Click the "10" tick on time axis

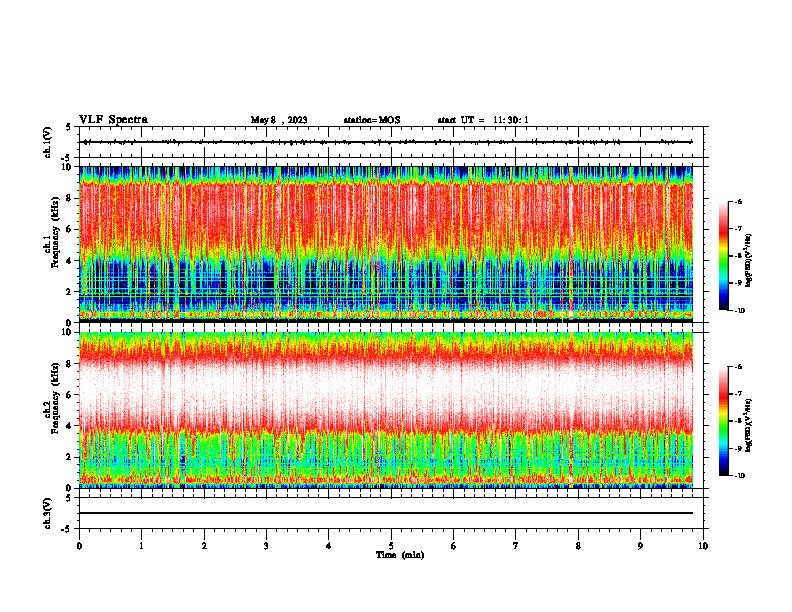(x=703, y=546)
